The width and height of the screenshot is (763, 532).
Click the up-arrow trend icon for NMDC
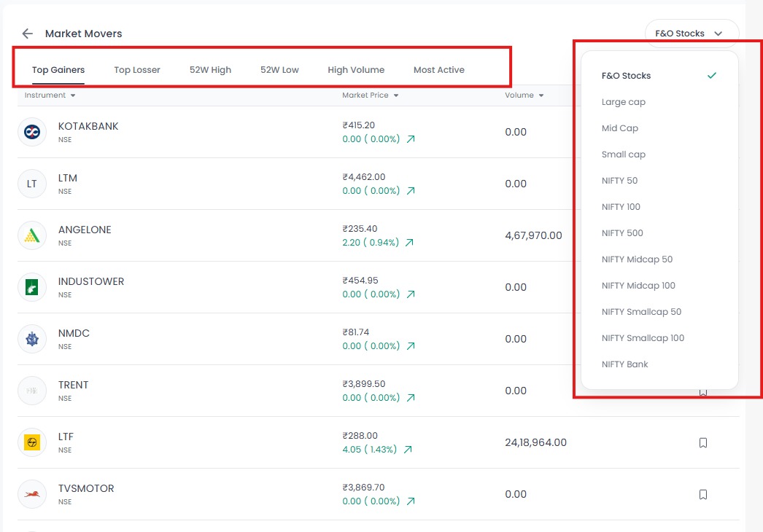(411, 345)
